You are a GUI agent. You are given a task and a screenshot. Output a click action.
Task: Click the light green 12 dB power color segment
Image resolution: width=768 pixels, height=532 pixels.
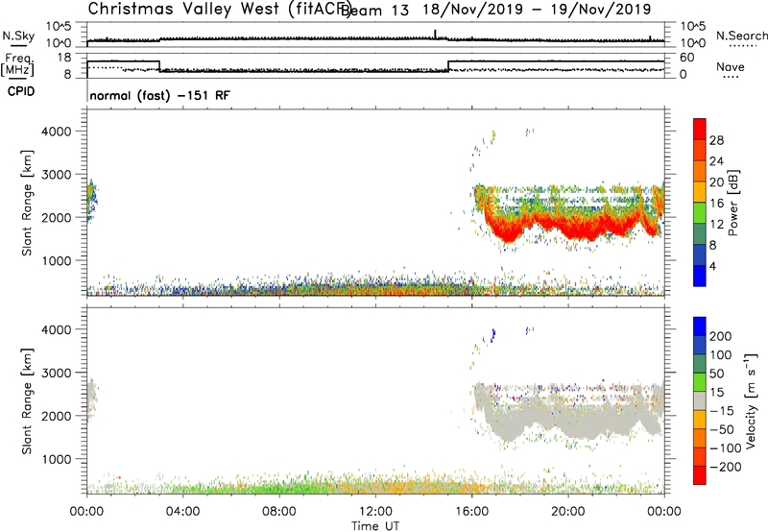coord(700,212)
